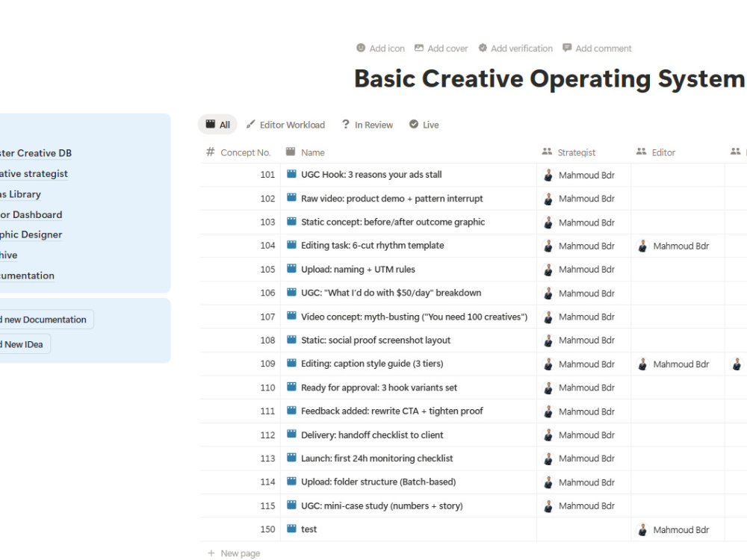This screenshot has height=560, width=747.
Task: Click the Add verification badge icon
Action: tap(483, 48)
